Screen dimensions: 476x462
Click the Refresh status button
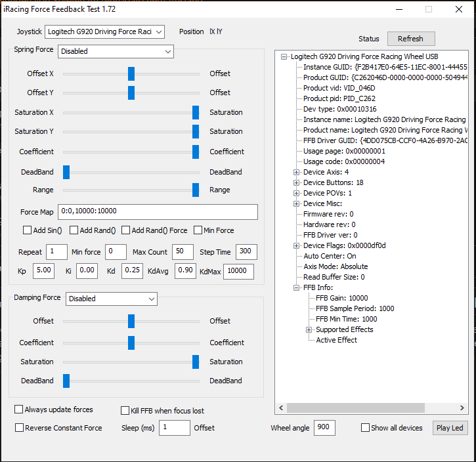(x=411, y=39)
